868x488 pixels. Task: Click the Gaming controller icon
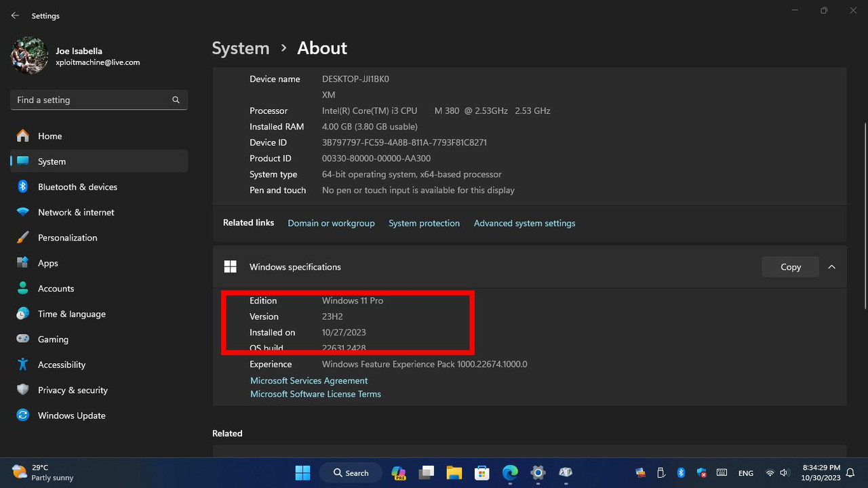(23, 339)
